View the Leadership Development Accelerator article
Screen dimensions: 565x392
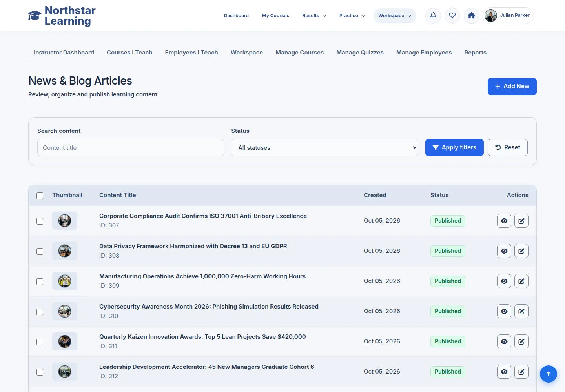[x=504, y=372]
